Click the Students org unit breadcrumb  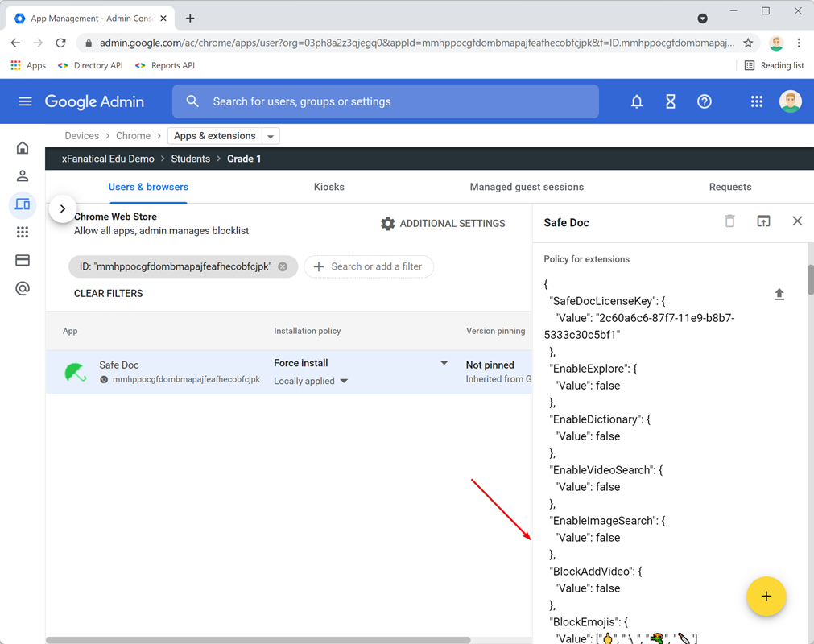pos(191,159)
